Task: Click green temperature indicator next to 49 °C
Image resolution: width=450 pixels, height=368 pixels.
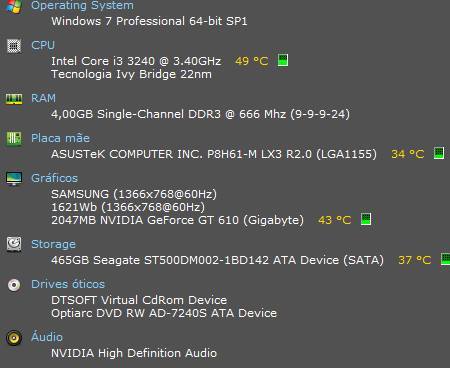Action: tap(283, 60)
